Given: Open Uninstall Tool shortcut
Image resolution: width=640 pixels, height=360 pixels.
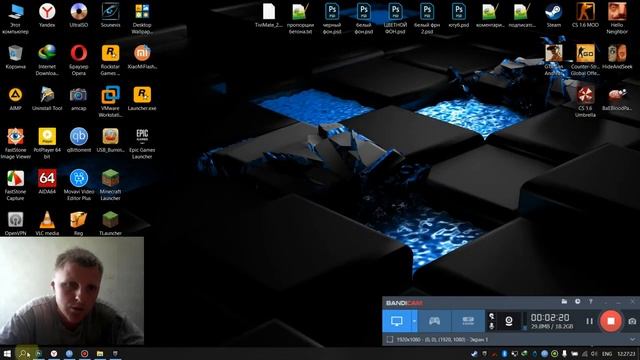Looking at the screenshot, I should 47,99.
